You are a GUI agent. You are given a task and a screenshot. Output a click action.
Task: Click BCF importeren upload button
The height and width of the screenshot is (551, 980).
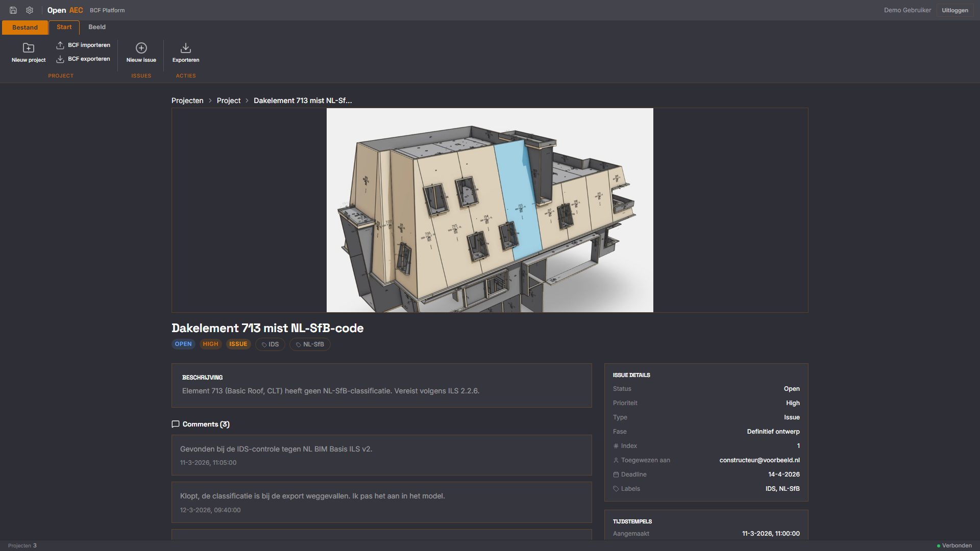pos(83,45)
